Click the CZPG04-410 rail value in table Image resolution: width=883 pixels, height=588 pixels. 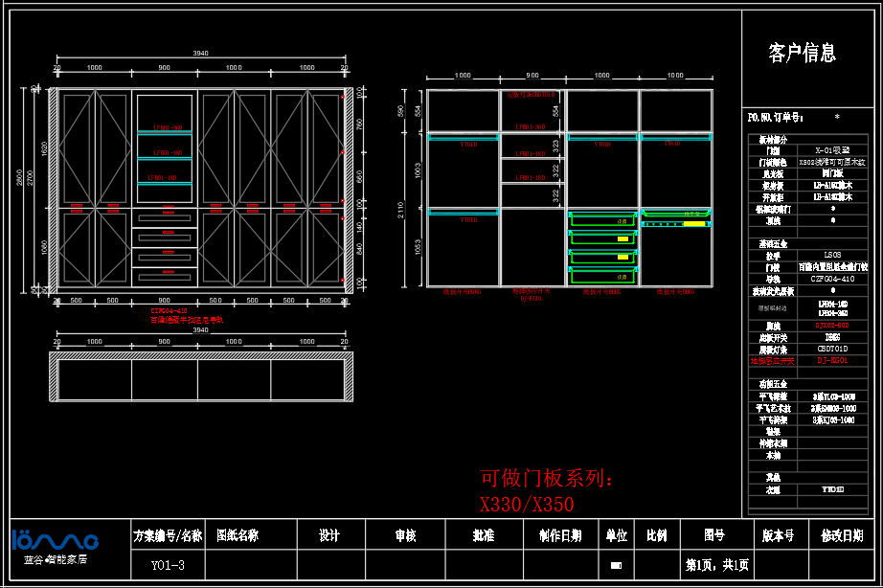[x=831, y=279]
